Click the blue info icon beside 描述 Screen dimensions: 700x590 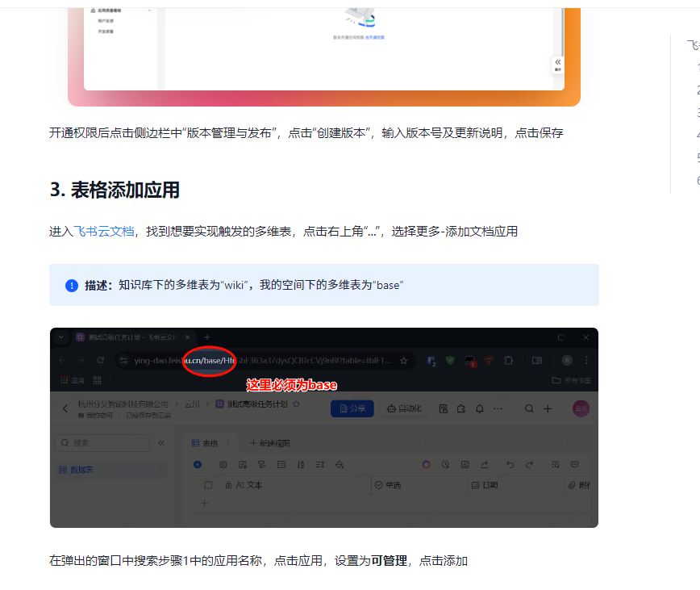pos(72,286)
